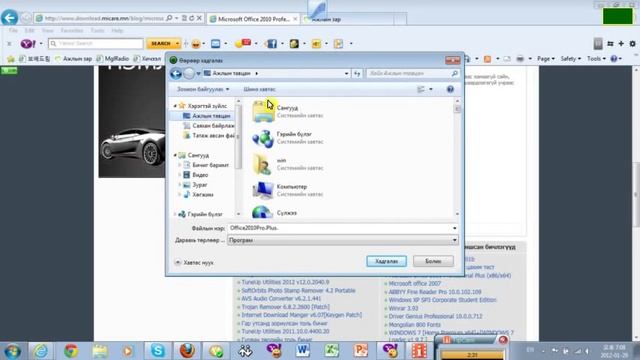Click the Yahoo! logo in toolbar

point(28,43)
